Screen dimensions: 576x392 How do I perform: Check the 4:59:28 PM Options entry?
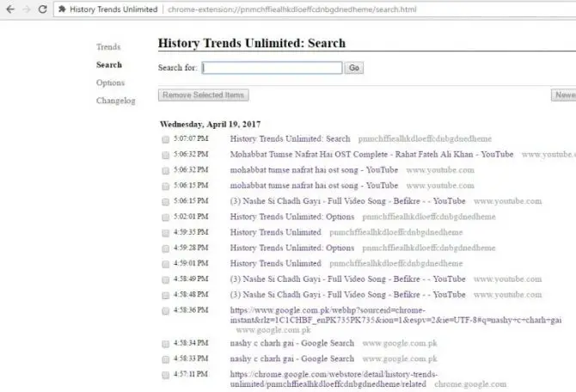166,248
